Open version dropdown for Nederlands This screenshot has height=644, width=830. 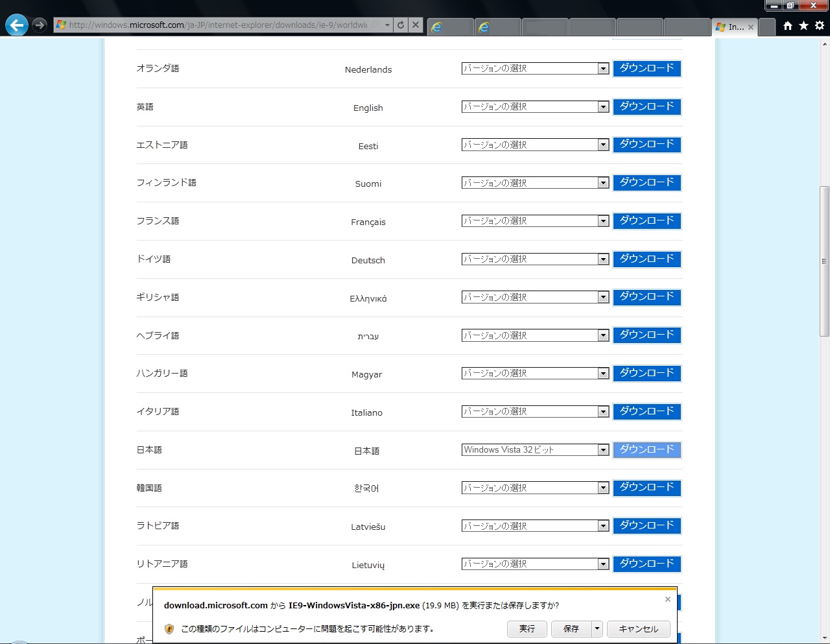(536, 69)
